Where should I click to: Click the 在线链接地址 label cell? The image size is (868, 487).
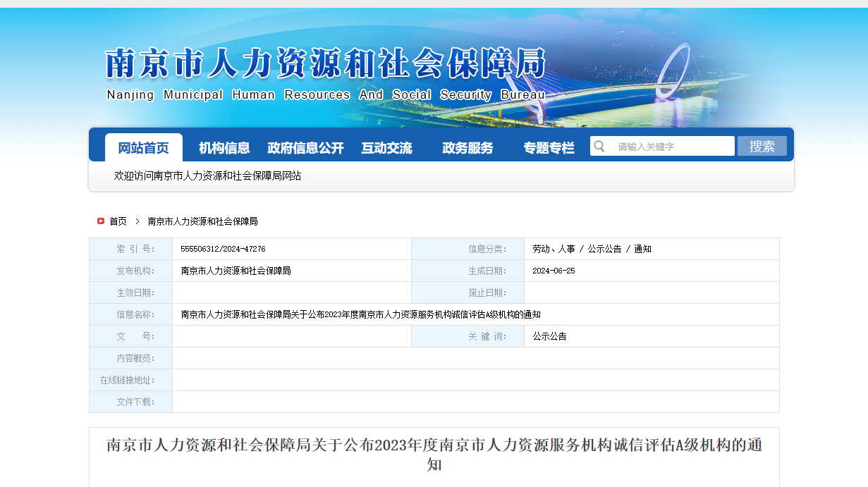pyautogui.click(x=130, y=380)
